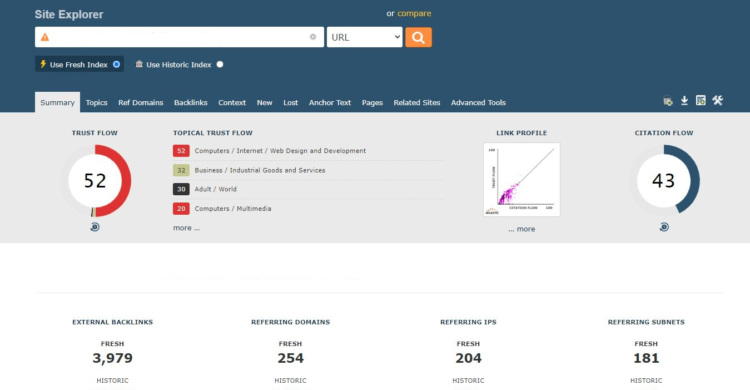This screenshot has width=750, height=390.
Task: Open the URL scope dropdown
Action: click(x=364, y=37)
